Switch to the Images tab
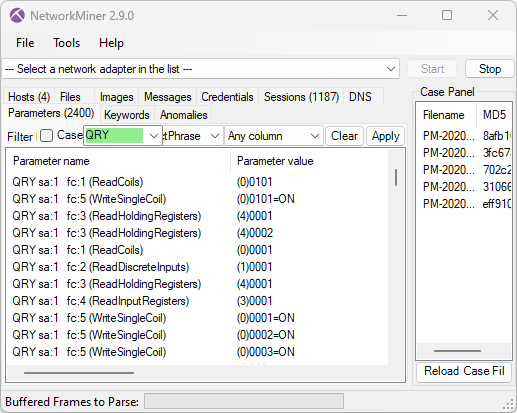The width and height of the screenshot is (517, 413). pos(116,97)
